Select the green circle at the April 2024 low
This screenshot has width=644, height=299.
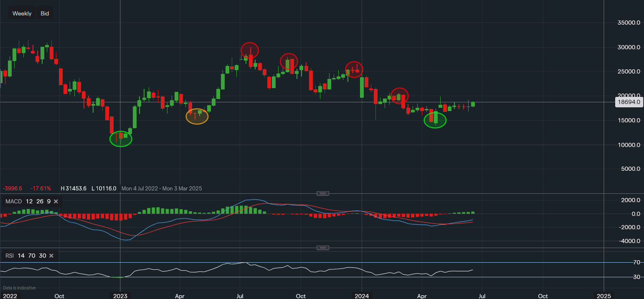[435, 120]
